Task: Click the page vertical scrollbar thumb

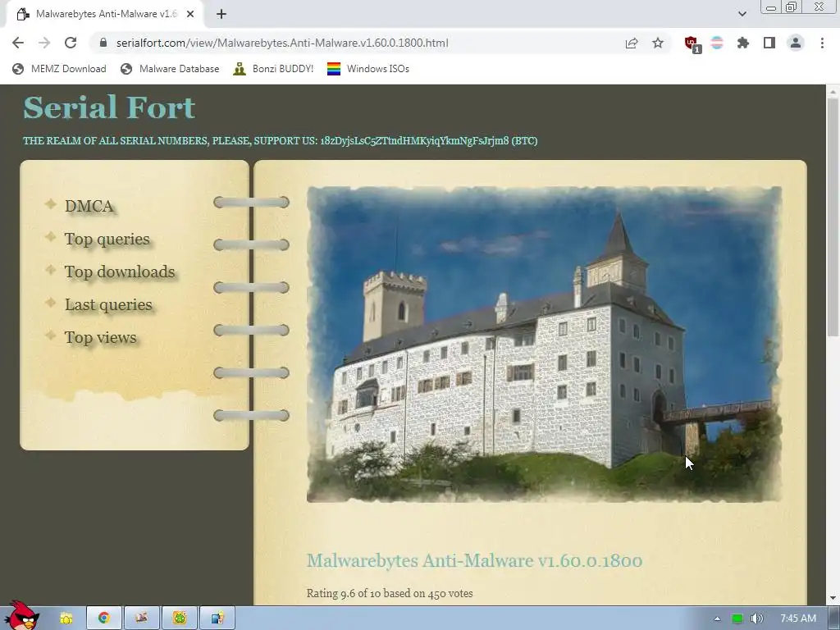Action: point(833,217)
